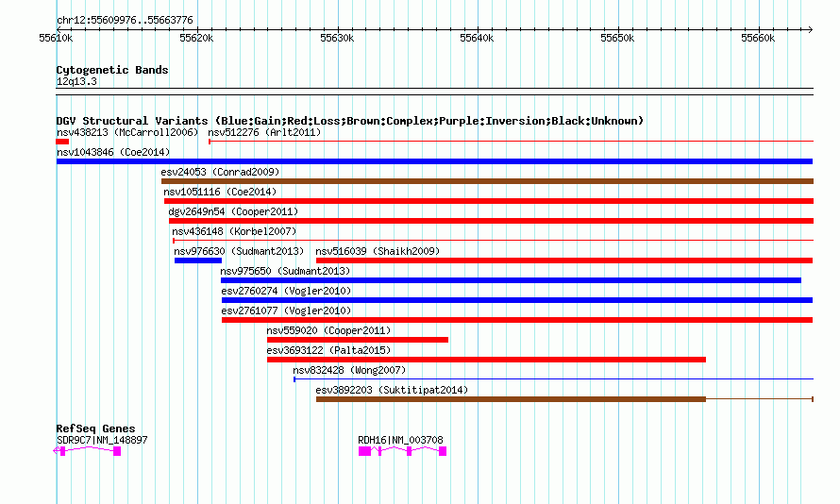This screenshot has height=504, width=840.
Task: Click the nsv1043846 (Coe2014) label
Action: point(113,152)
